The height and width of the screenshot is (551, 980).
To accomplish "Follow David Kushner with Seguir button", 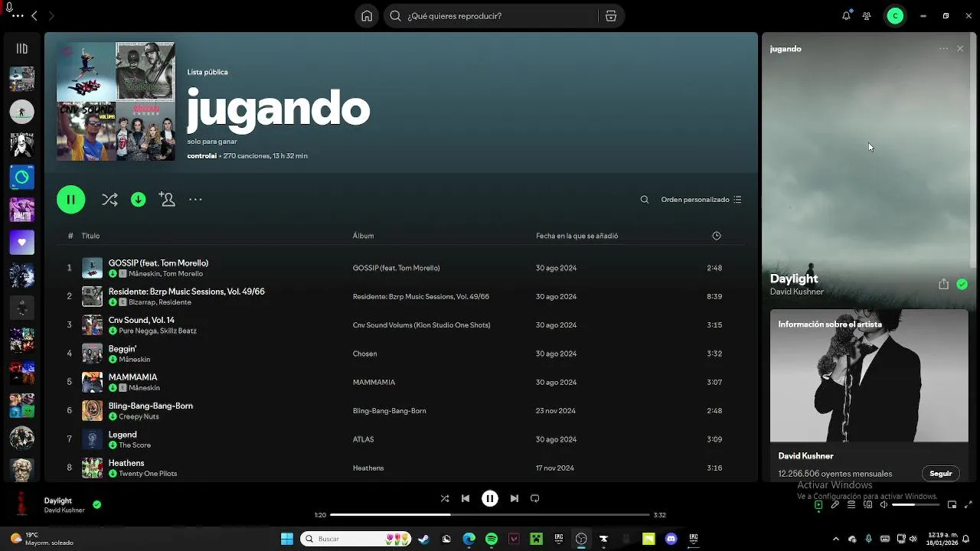I will 940,474.
